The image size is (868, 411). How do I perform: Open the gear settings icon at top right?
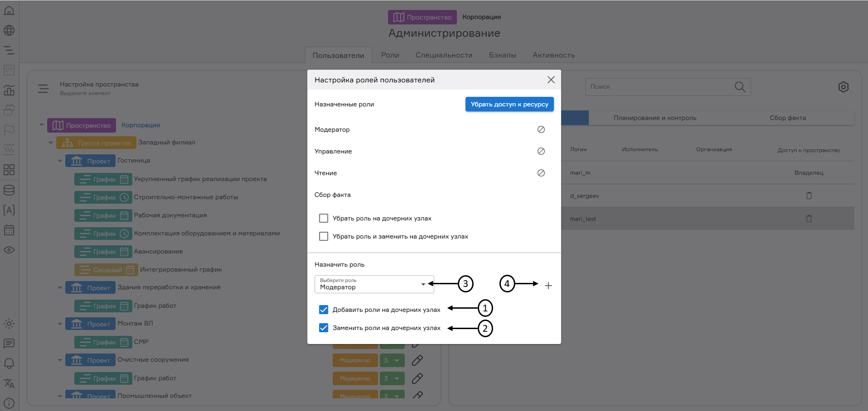point(843,87)
